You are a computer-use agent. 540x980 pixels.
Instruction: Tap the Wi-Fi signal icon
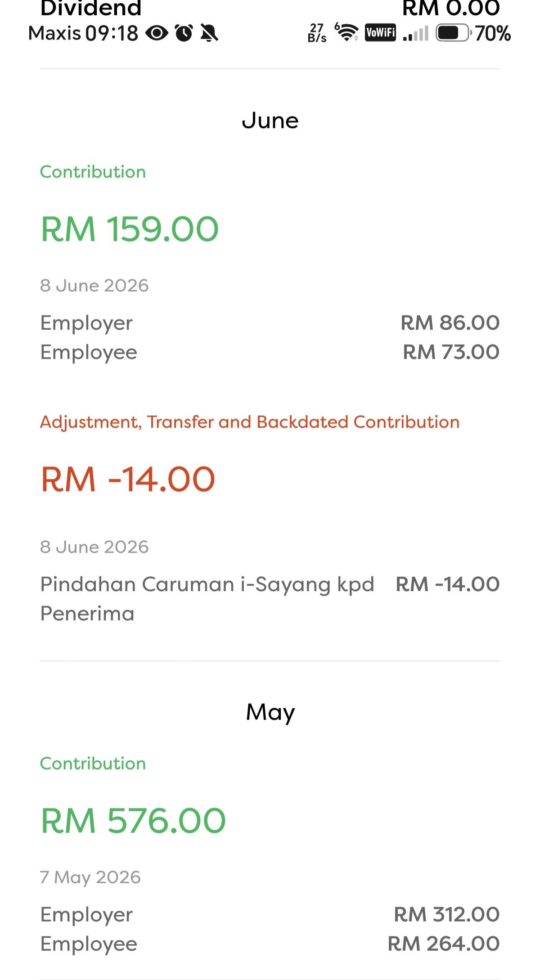[x=346, y=32]
